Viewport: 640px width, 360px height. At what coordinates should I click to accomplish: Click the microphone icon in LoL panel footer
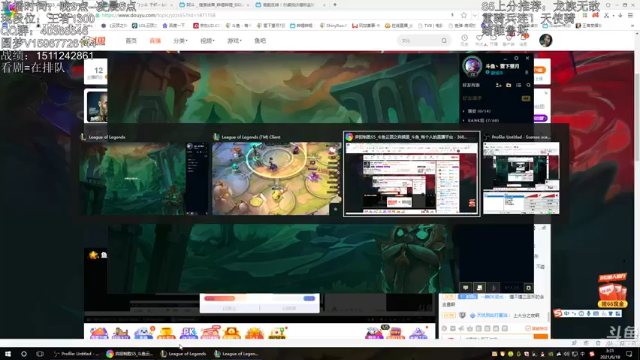click(x=494, y=288)
